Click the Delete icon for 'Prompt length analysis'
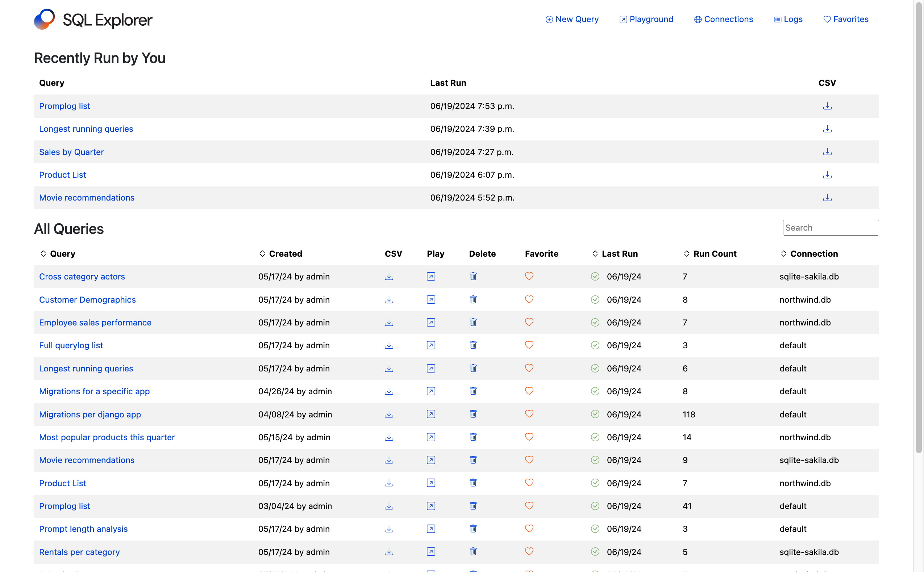Viewport: 924px width, 572px height. 474,529
